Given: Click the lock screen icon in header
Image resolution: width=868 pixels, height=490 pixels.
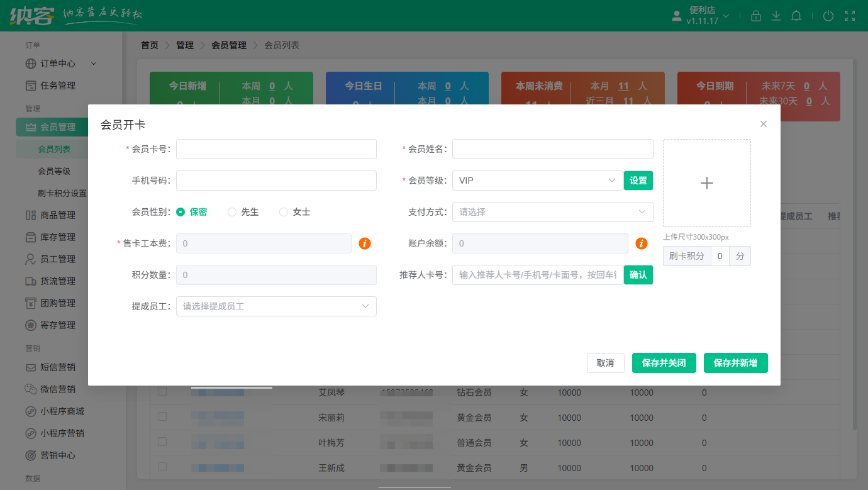Looking at the screenshot, I should [x=756, y=16].
